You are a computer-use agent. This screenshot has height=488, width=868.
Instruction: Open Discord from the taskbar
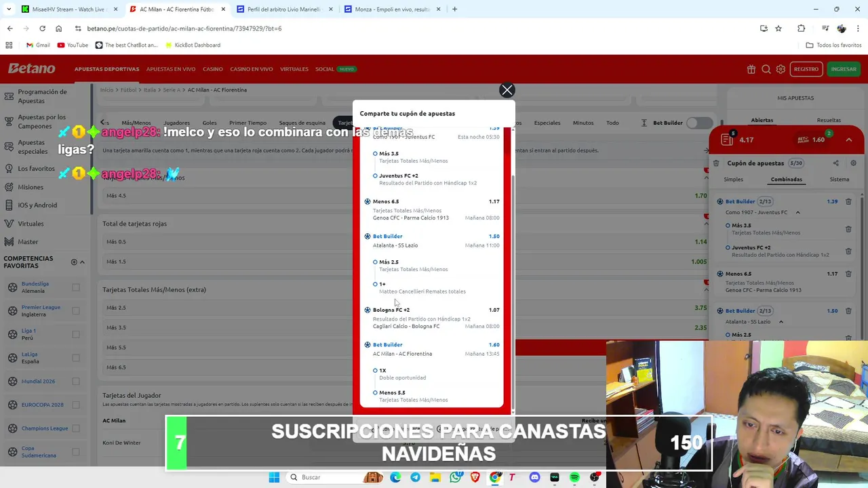[x=534, y=477]
